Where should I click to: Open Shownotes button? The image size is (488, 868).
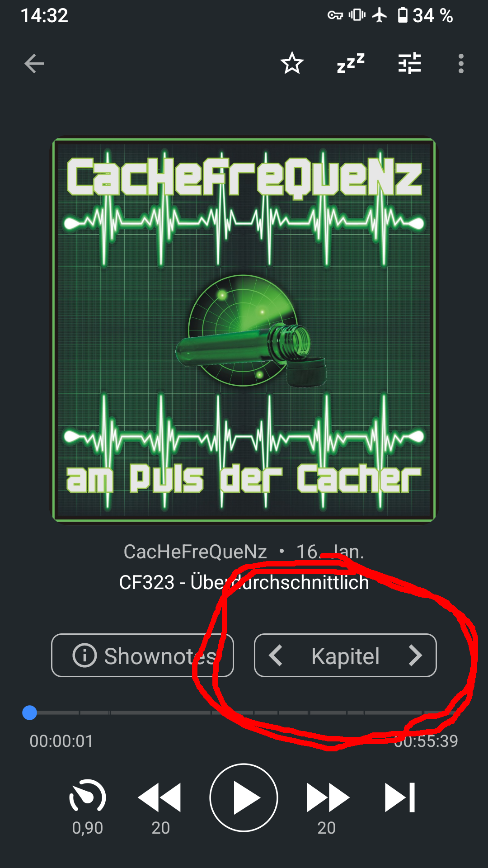click(x=142, y=656)
